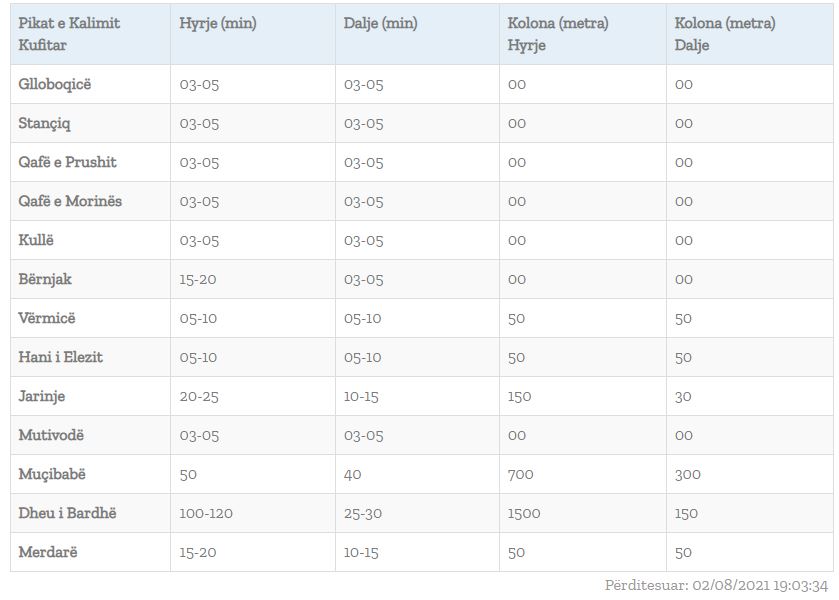The image size is (839, 600).
Task: Click the Merdarë row label
Action: point(47,552)
